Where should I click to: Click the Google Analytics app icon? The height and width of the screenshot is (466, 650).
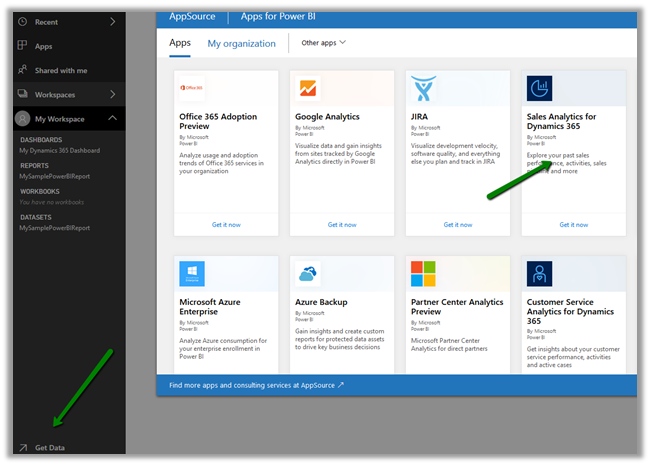[308, 90]
